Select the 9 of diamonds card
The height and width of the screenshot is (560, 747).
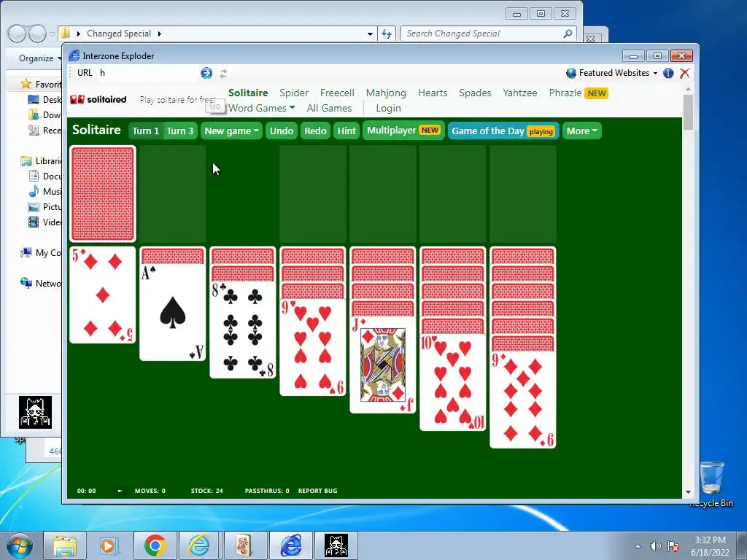click(523, 400)
